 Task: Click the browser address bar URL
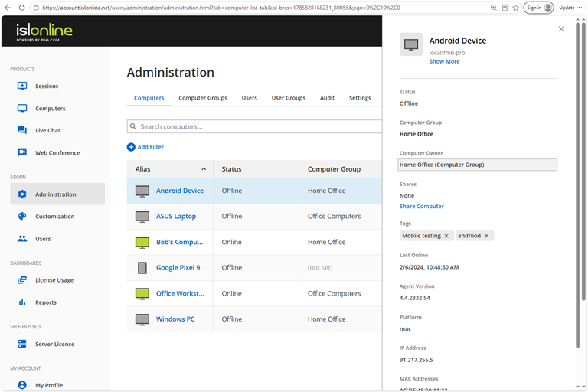[x=221, y=8]
